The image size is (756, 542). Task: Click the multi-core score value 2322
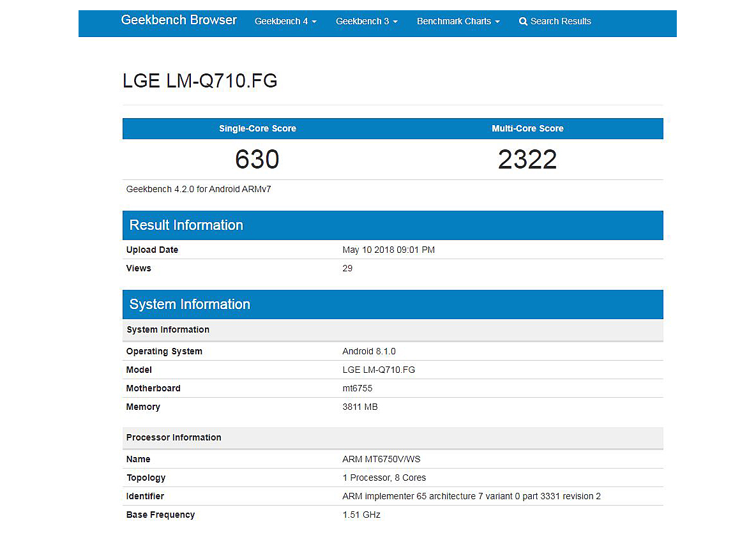(x=527, y=159)
